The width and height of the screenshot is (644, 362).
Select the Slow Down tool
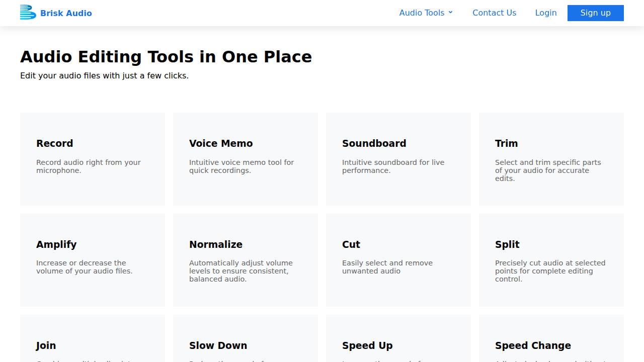tap(246, 342)
